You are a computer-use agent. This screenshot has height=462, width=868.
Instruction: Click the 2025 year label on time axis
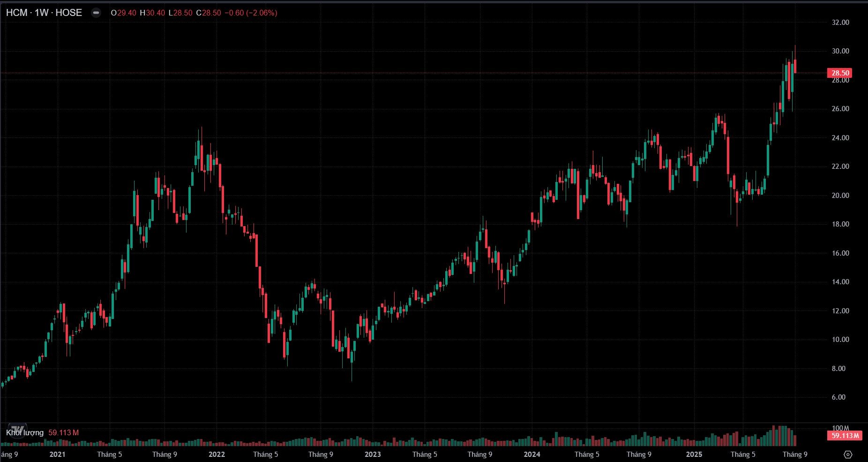tap(694, 454)
